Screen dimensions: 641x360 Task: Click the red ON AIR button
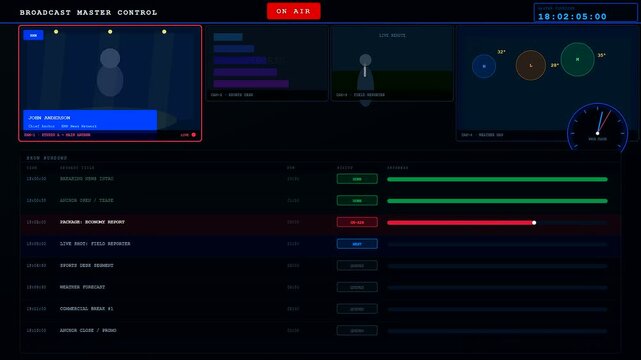(294, 11)
